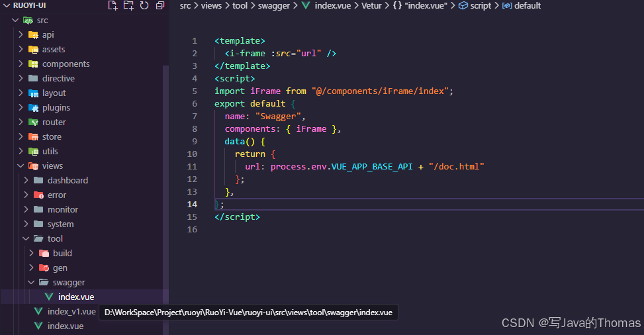Click VUE_APP_BASE_API in line 11

tap(372, 166)
